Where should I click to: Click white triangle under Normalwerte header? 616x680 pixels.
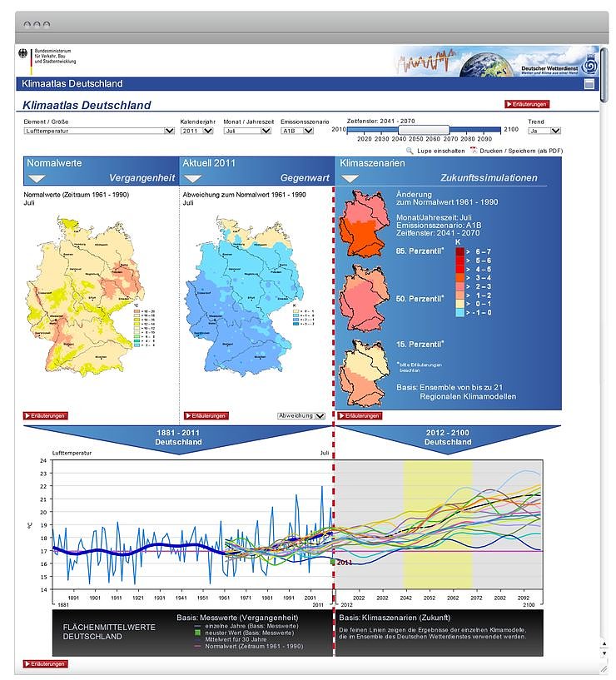(37, 178)
